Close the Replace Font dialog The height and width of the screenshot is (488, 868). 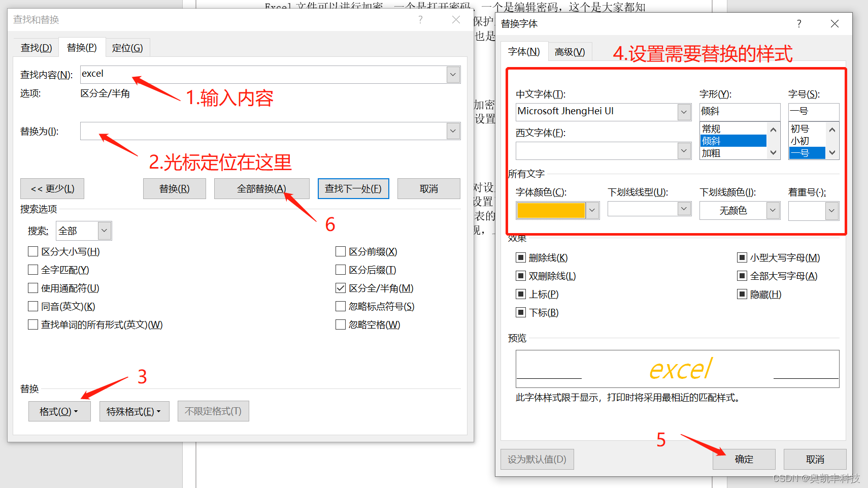click(834, 24)
